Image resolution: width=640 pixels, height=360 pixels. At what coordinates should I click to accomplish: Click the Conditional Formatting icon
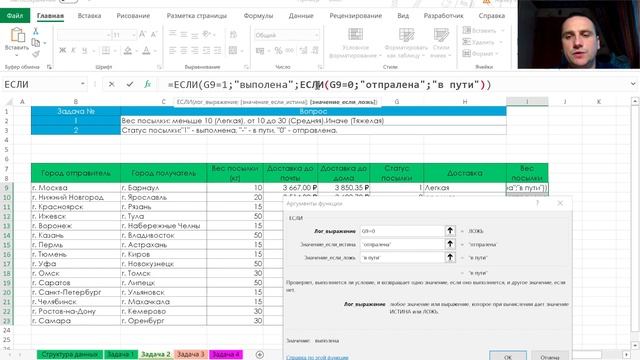355,35
